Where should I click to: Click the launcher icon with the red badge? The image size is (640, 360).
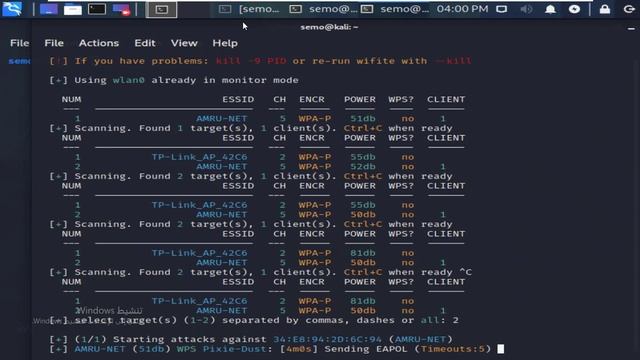pos(121,9)
